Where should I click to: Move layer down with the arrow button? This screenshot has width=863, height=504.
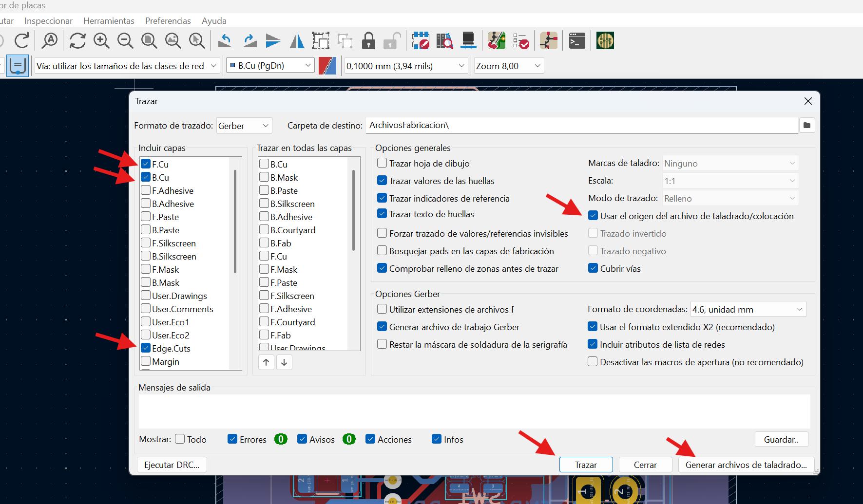click(x=284, y=362)
